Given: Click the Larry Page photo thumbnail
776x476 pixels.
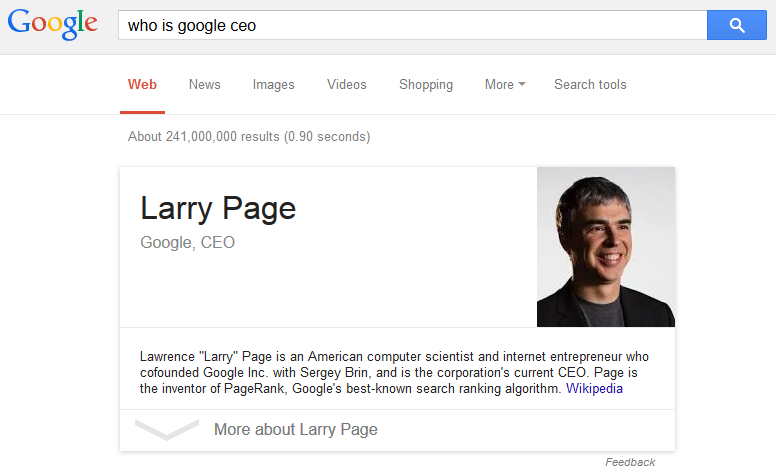Looking at the screenshot, I should click(x=605, y=247).
